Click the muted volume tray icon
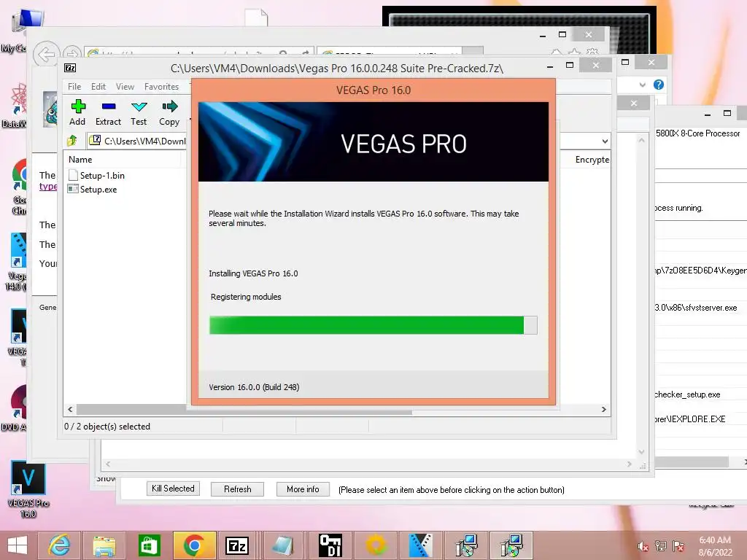The height and width of the screenshot is (560, 747). (643, 546)
